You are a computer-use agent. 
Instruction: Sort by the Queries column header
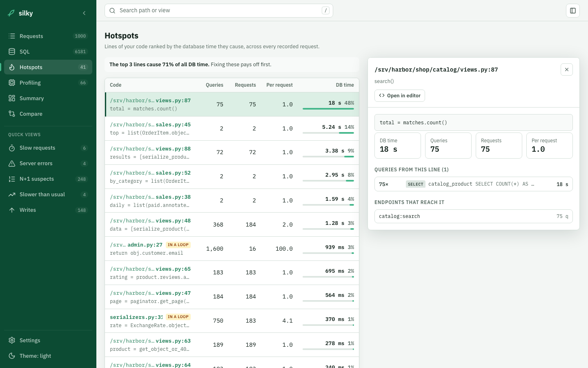pos(214,85)
